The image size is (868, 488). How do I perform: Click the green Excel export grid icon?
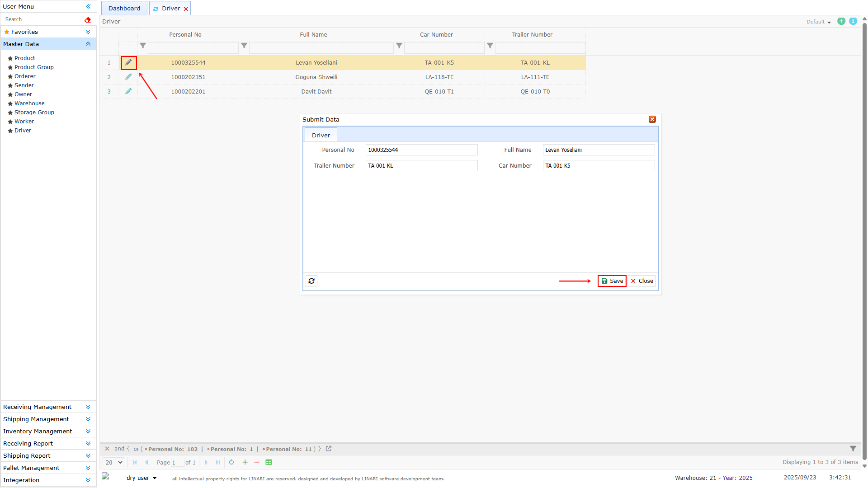(x=269, y=462)
